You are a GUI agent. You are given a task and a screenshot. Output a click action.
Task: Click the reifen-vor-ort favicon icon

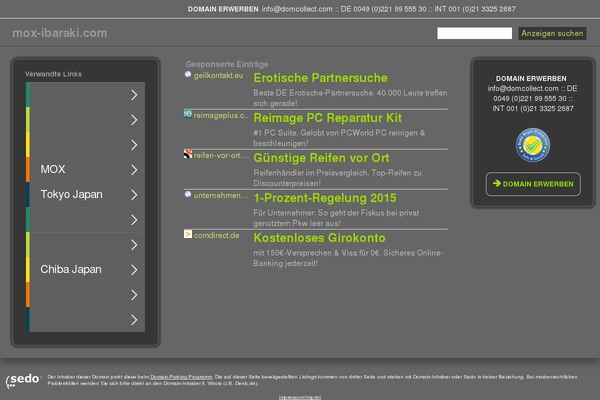click(x=188, y=154)
